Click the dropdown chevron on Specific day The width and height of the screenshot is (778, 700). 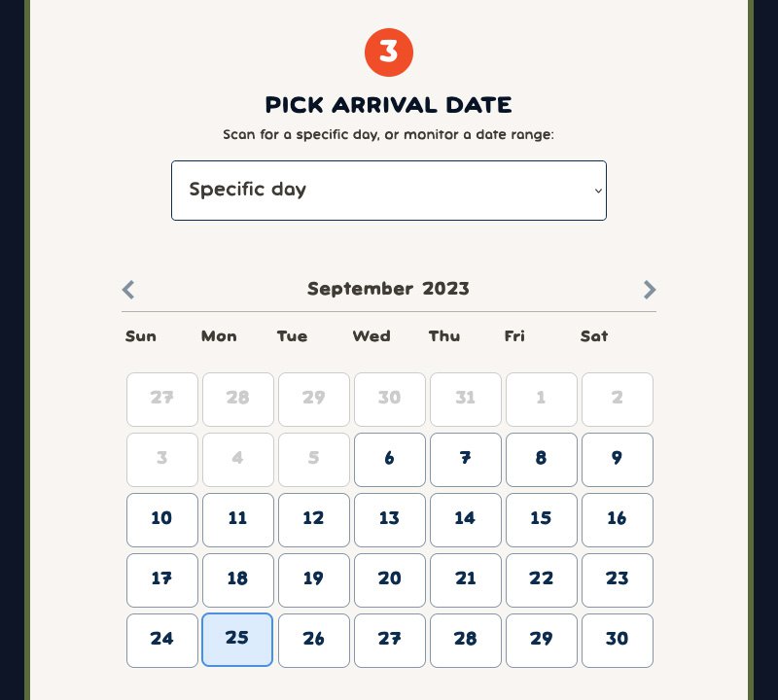point(598,191)
